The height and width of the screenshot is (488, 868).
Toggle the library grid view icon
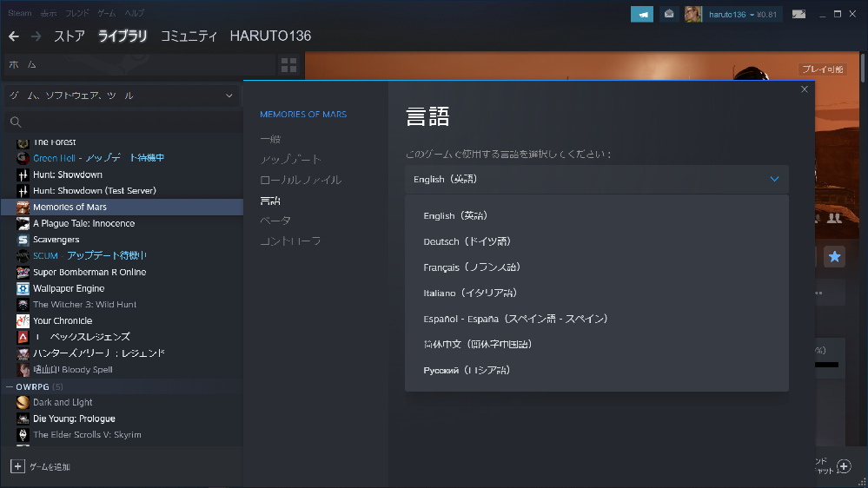pyautogui.click(x=288, y=65)
